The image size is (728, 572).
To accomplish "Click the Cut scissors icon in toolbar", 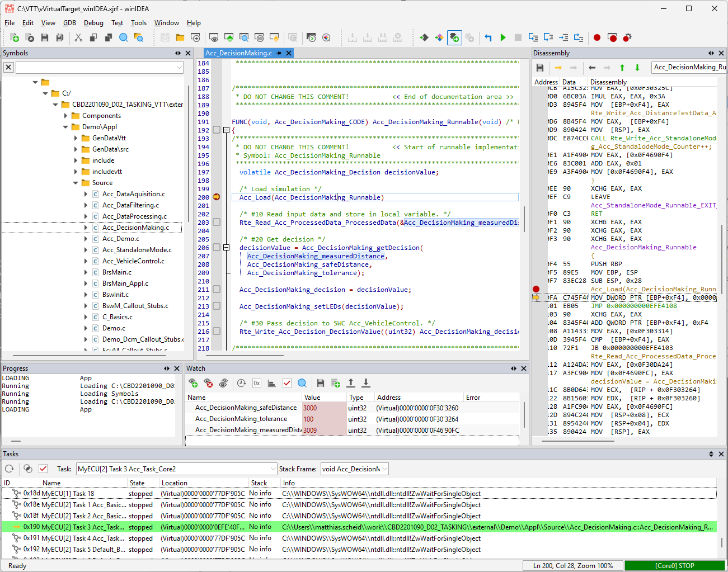I will coord(78,37).
